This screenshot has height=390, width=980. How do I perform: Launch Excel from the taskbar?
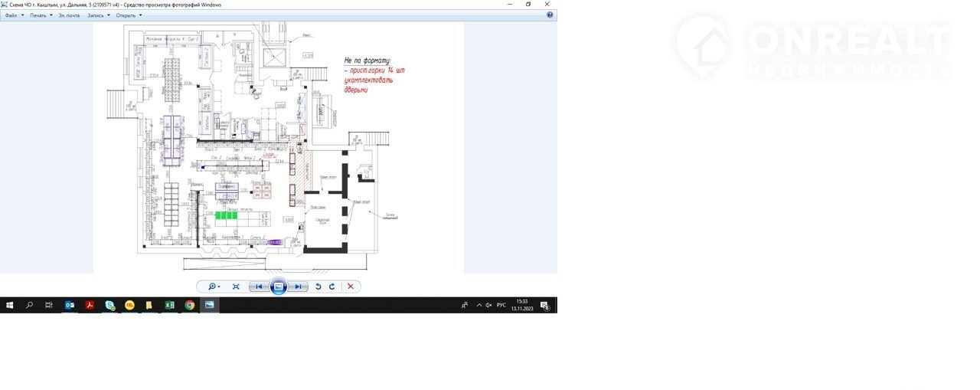coord(169,305)
